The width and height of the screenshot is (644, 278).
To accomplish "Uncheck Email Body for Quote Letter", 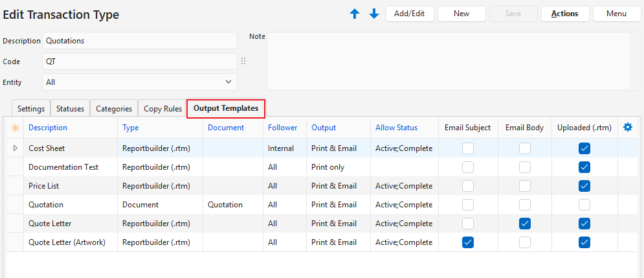I will [x=524, y=224].
